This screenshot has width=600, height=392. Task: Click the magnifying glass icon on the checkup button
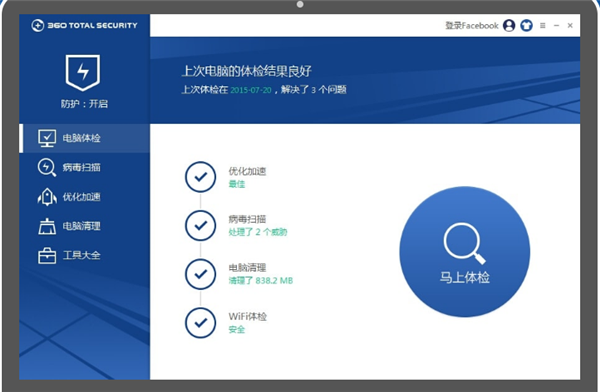coord(465,243)
